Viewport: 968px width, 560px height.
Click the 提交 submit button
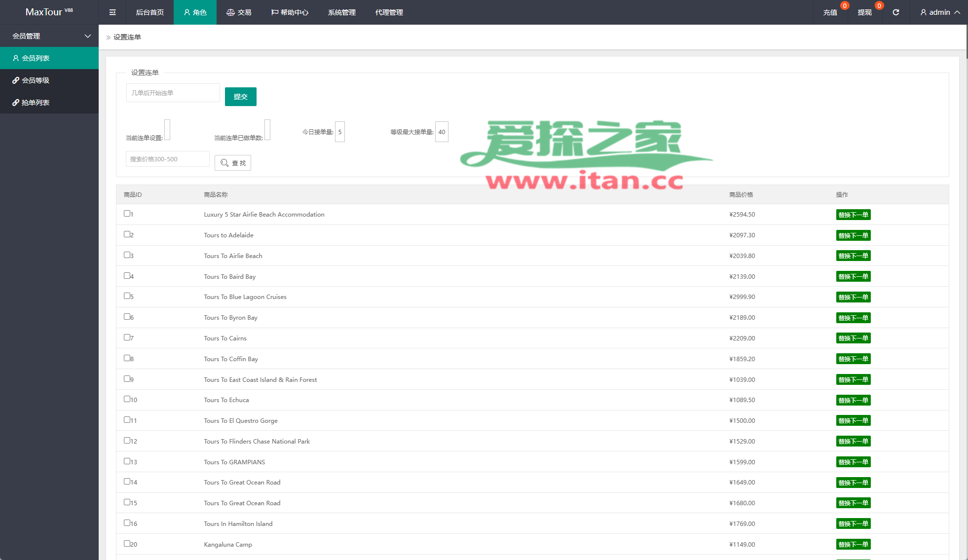(241, 97)
